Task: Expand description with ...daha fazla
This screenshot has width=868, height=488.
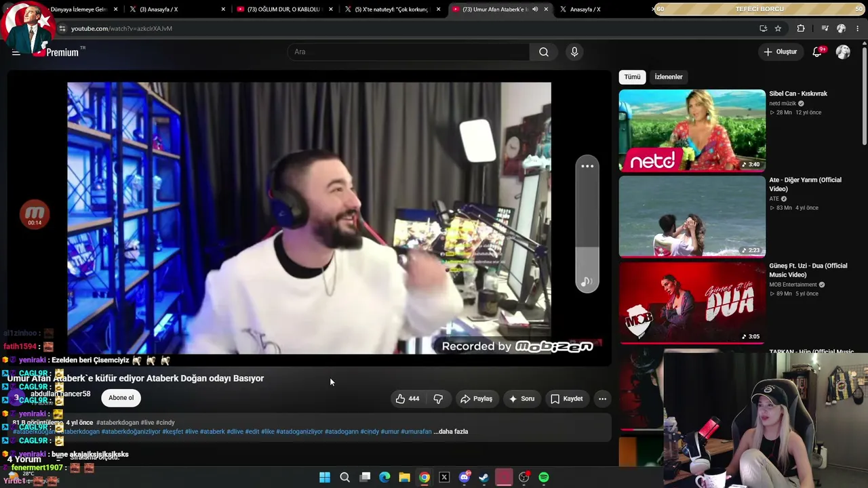Action: pos(451,432)
